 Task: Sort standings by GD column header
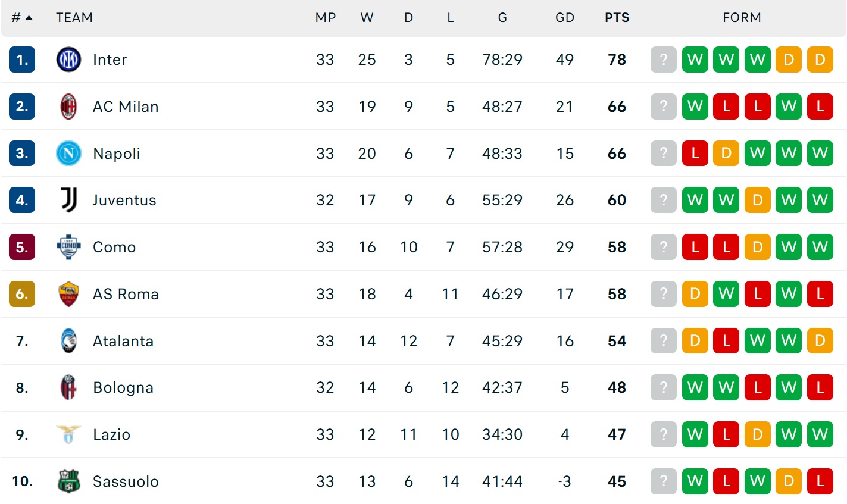coord(564,18)
